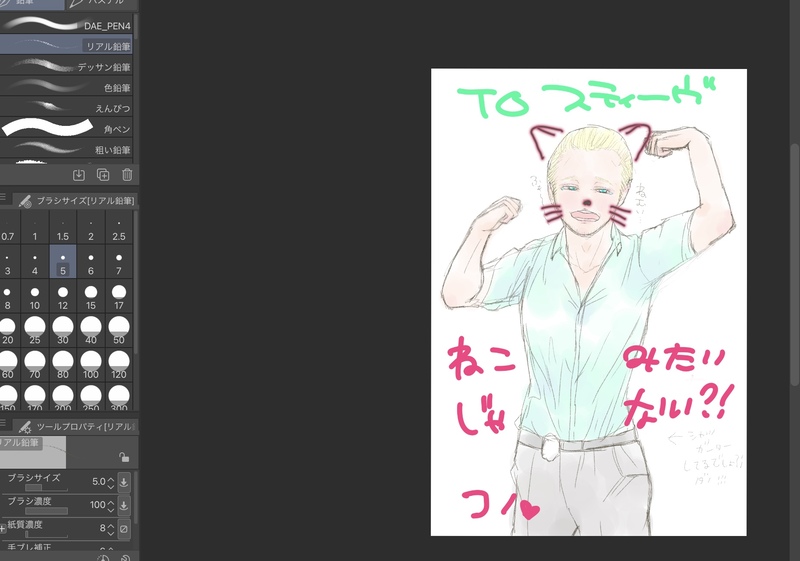
Task: Set brush size preset to 15
Action: click(x=91, y=296)
